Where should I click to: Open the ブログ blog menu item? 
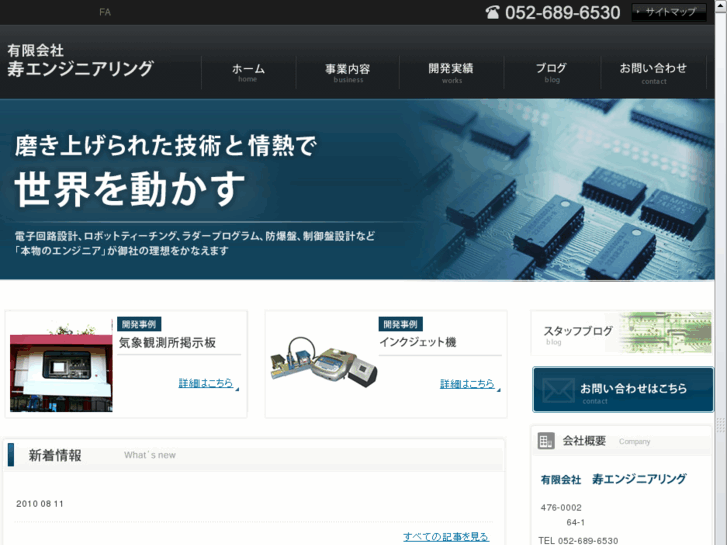click(552, 72)
